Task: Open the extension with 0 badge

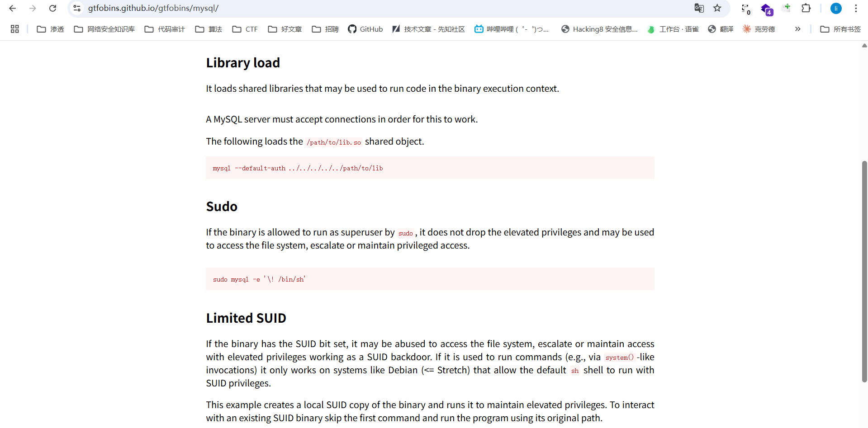Action: point(746,9)
